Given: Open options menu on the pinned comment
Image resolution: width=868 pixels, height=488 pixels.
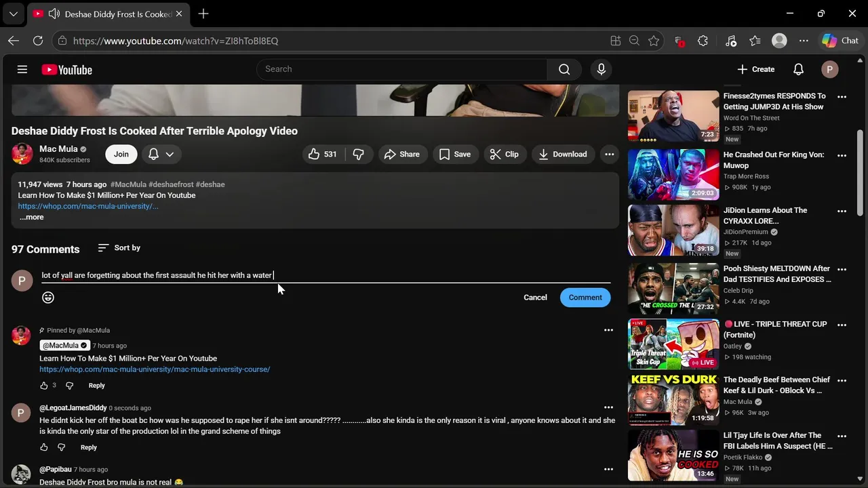Looking at the screenshot, I should [608, 330].
